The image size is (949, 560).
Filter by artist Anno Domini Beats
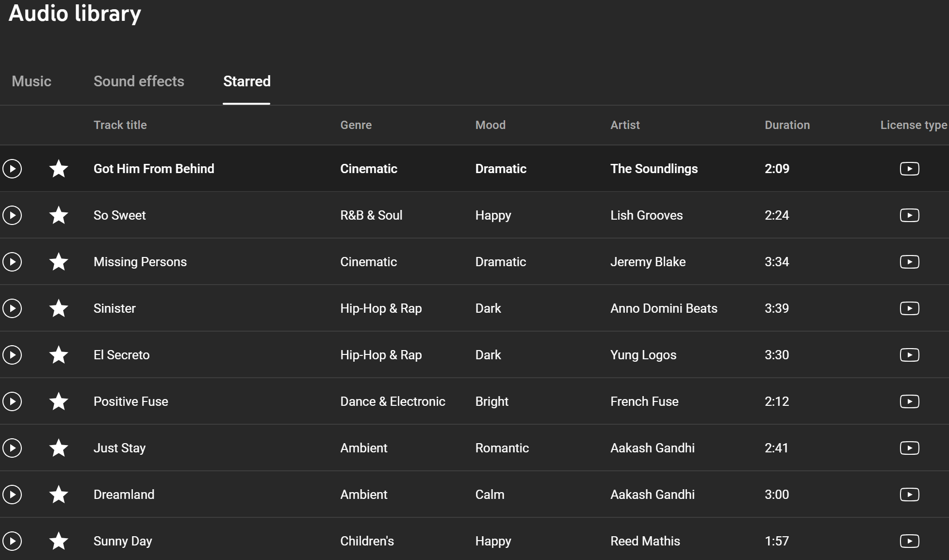click(x=664, y=308)
